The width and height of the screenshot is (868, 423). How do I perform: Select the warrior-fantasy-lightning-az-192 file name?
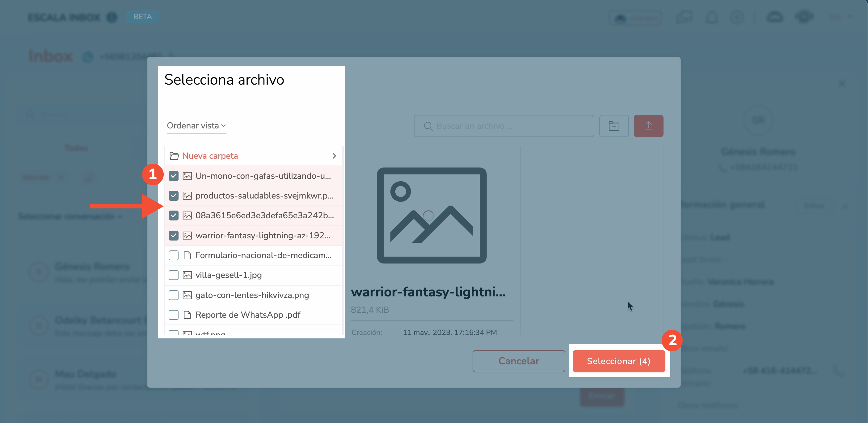263,235
